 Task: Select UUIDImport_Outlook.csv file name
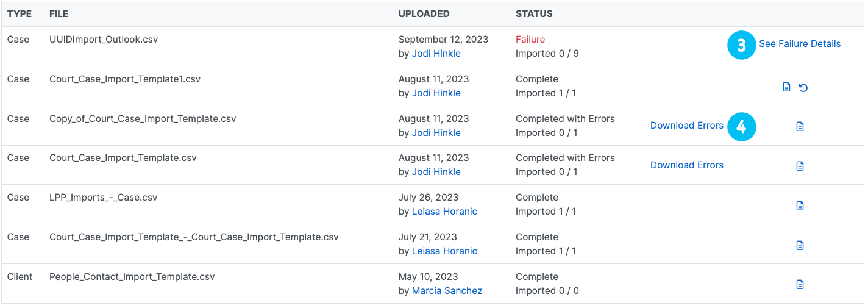pos(103,40)
